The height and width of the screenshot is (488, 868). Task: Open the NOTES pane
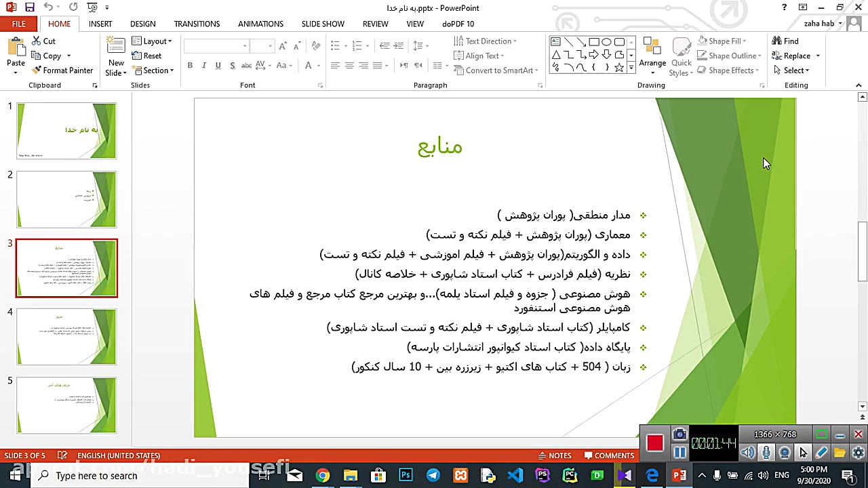(555, 455)
